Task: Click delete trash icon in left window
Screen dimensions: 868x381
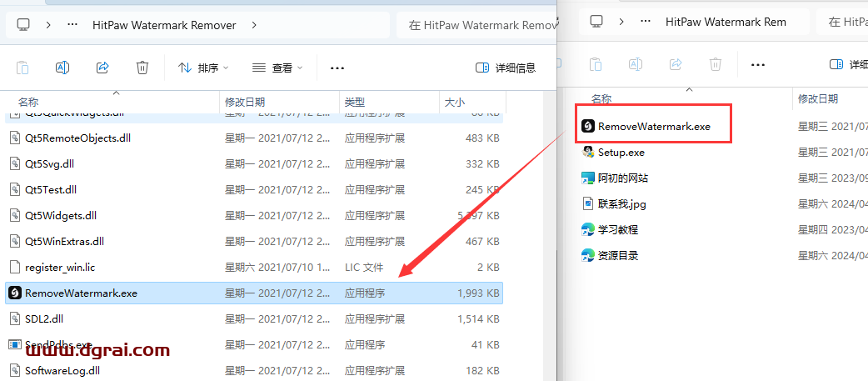Action: (x=142, y=68)
